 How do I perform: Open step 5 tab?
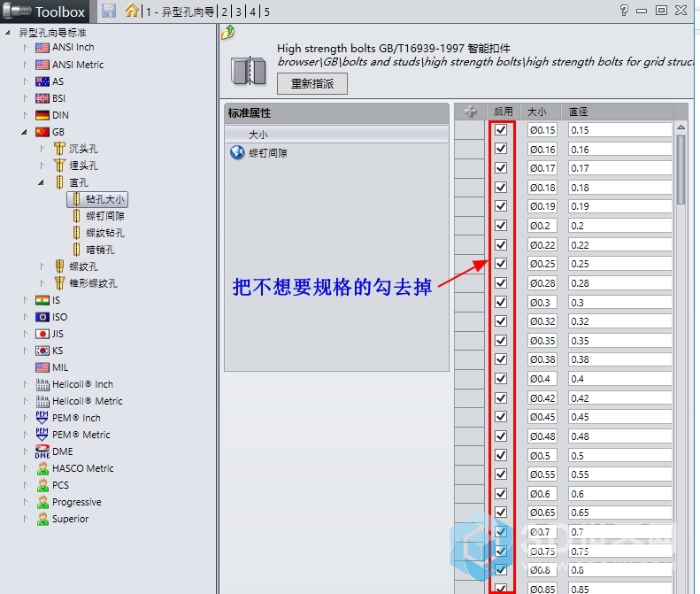[x=267, y=12]
